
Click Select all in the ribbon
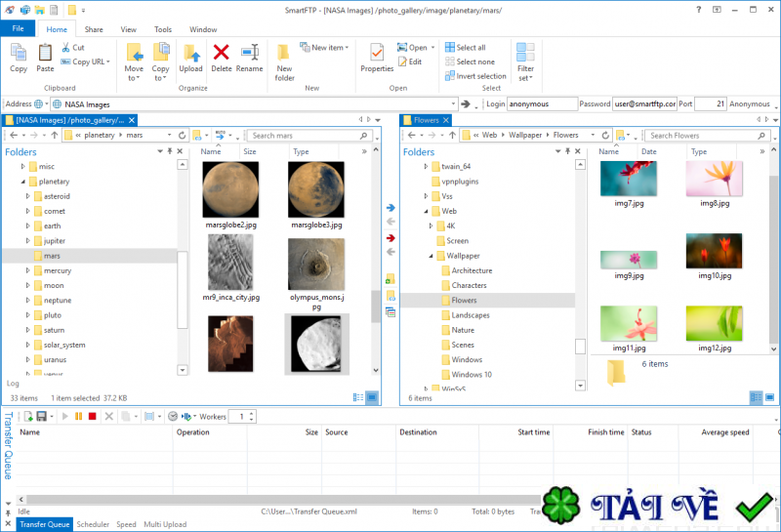pos(470,47)
